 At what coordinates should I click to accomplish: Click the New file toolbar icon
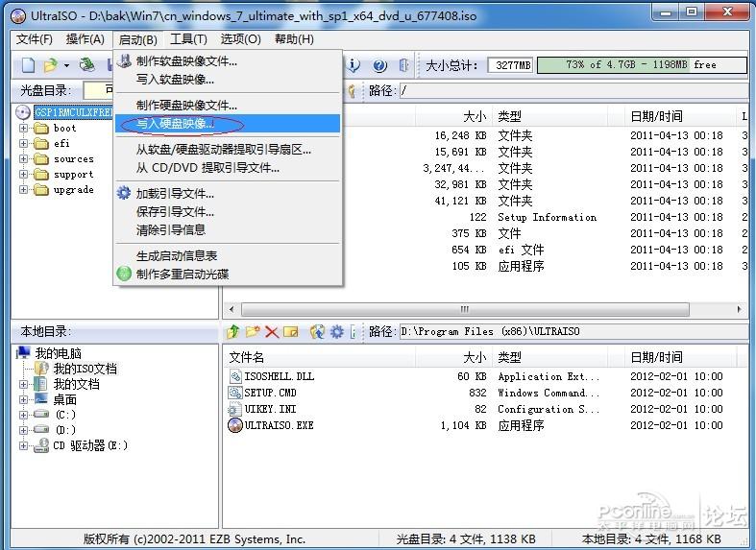tap(28, 65)
